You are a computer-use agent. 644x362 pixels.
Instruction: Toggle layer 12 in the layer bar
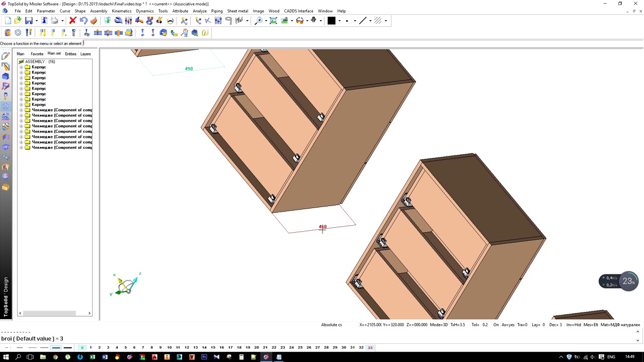(187, 347)
